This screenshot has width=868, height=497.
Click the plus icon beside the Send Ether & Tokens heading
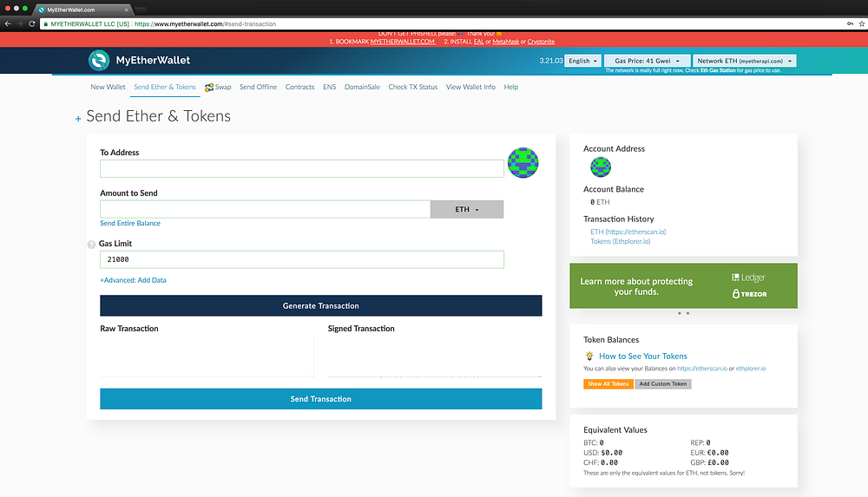click(78, 119)
